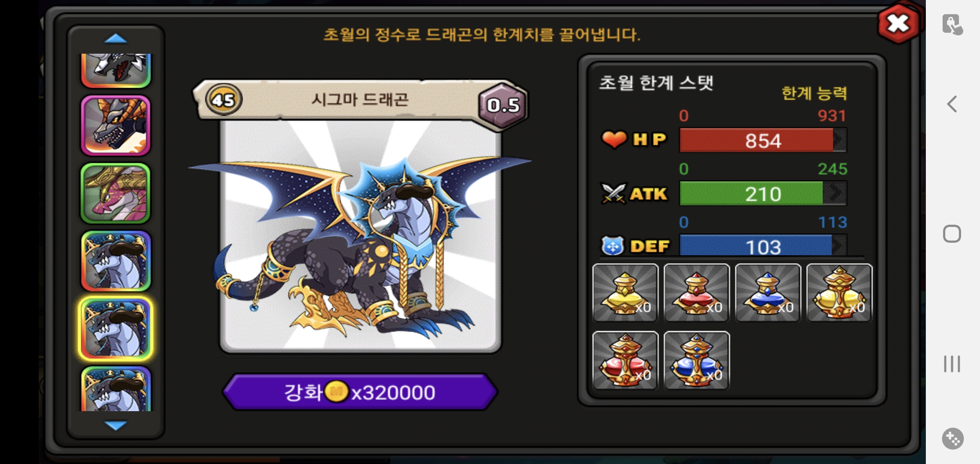
Task: Select the large golden essence potion
Action: [839, 293]
